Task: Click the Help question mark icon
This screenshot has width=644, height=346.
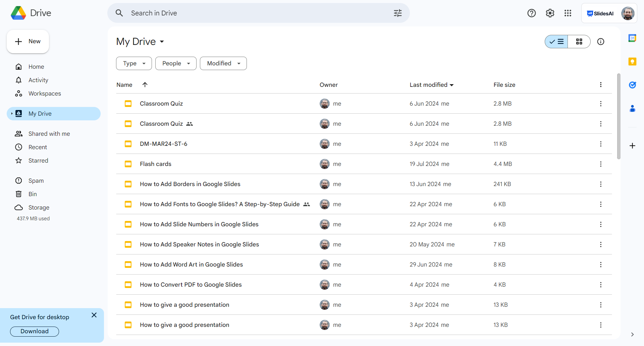Action: (531, 13)
